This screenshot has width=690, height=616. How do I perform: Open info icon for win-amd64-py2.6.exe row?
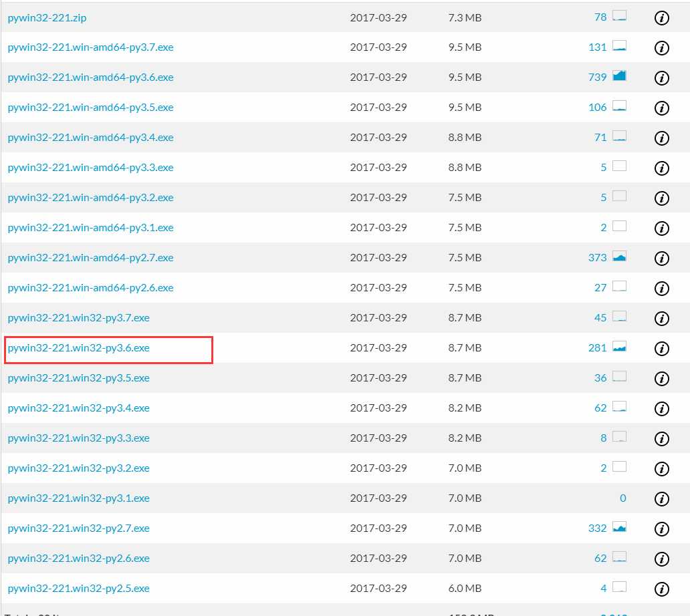(662, 289)
